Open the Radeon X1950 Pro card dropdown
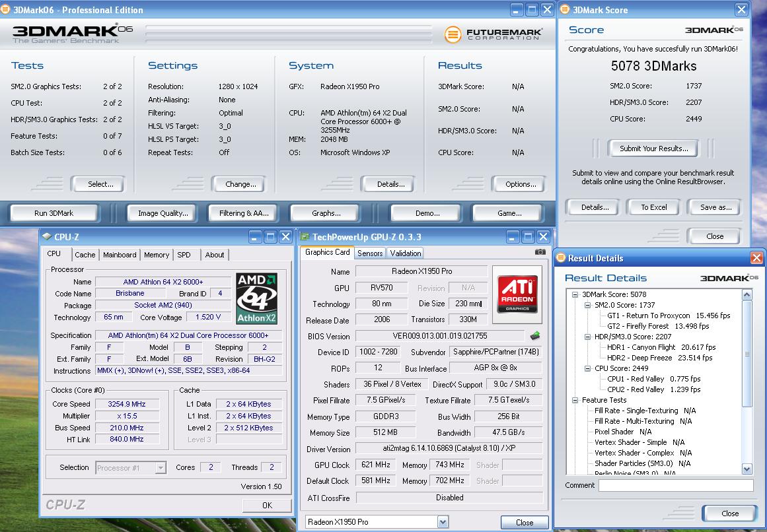Image resolution: width=767 pixels, height=532 pixels. [x=443, y=522]
